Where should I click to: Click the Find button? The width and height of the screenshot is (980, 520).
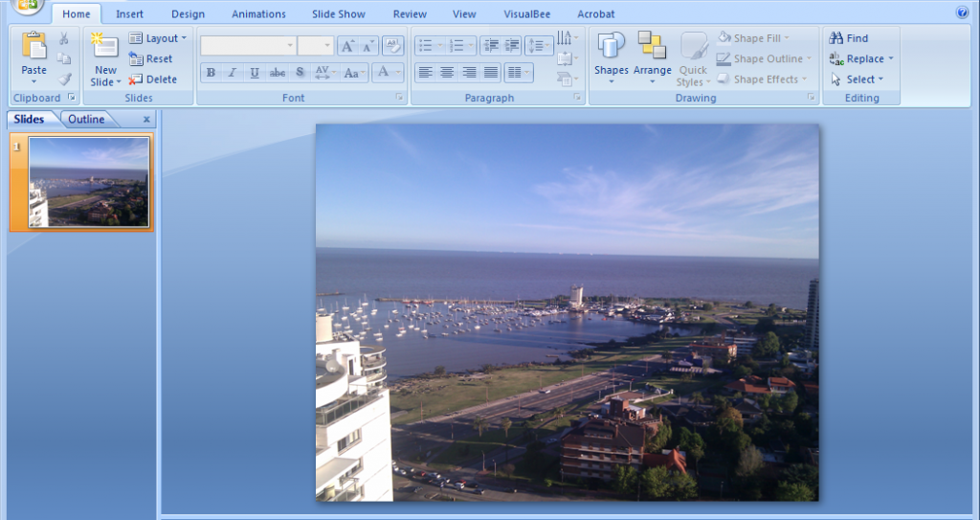pyautogui.click(x=849, y=38)
